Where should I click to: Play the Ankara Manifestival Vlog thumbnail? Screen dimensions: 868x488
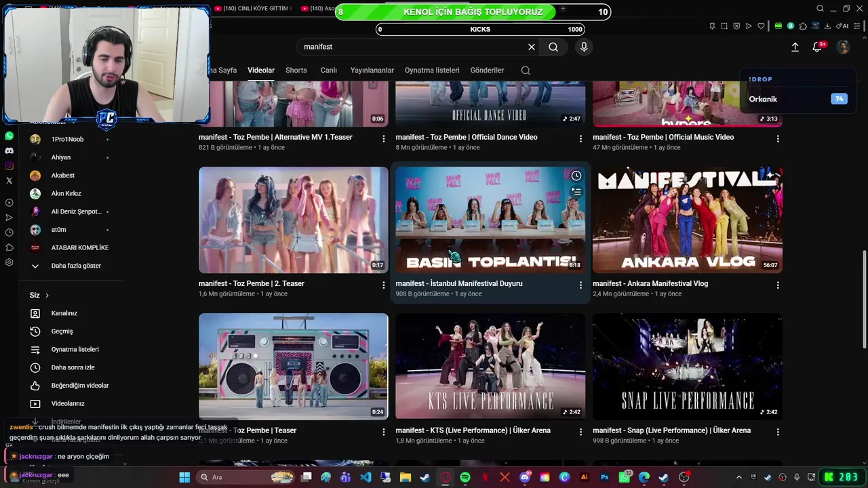pos(688,220)
